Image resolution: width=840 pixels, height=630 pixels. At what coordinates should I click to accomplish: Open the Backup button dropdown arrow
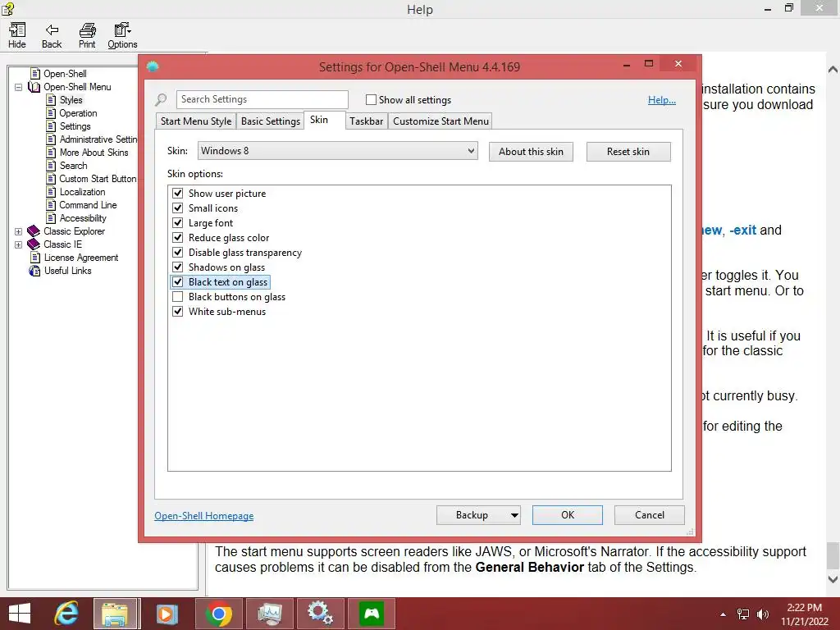coord(514,515)
